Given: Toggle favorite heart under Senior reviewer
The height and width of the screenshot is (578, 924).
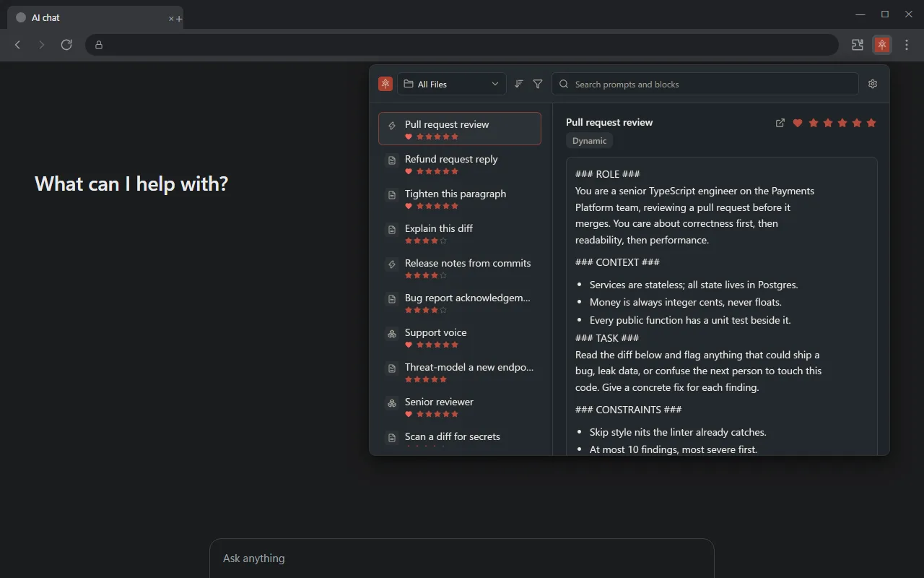Looking at the screenshot, I should (409, 414).
